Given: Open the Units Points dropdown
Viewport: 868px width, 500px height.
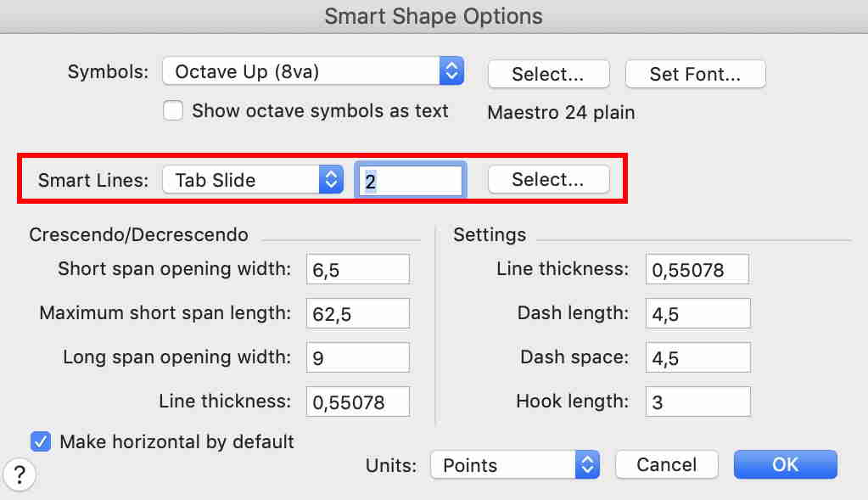Looking at the screenshot, I should click(x=514, y=465).
